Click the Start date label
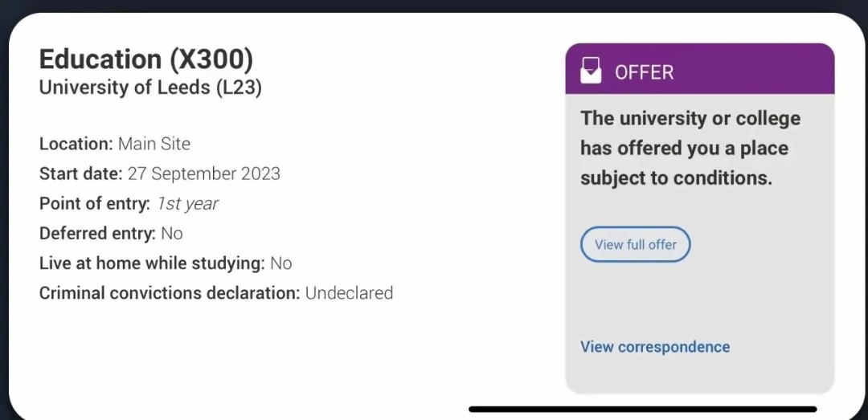Screen dimensions: 868x420 [x=81, y=173]
